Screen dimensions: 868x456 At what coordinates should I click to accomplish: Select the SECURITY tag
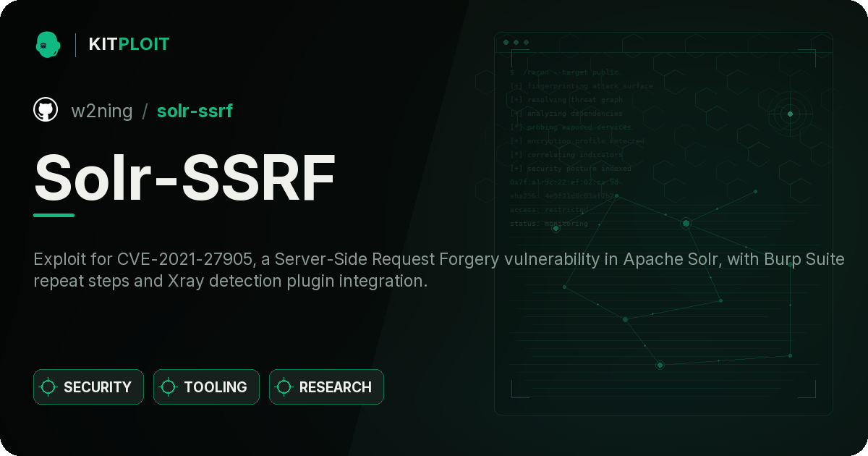[88, 387]
